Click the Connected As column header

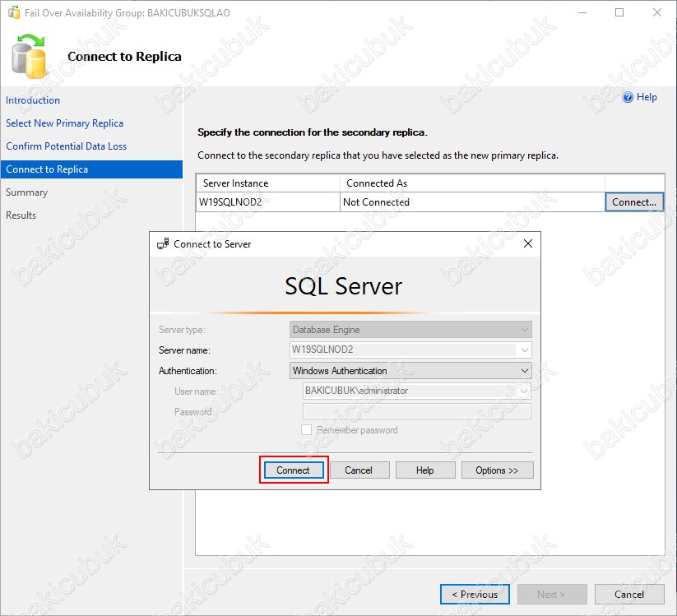click(472, 183)
